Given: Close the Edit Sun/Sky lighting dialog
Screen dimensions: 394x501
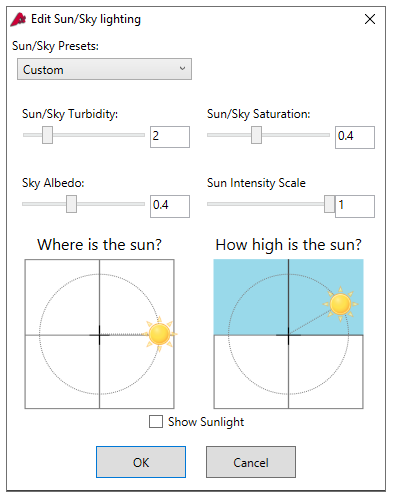Looking at the screenshot, I should point(370,19).
